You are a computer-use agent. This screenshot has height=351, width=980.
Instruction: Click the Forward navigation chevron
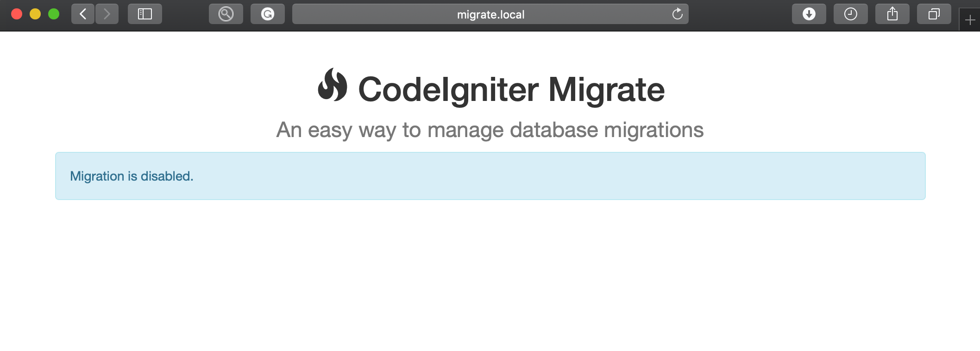tap(107, 14)
